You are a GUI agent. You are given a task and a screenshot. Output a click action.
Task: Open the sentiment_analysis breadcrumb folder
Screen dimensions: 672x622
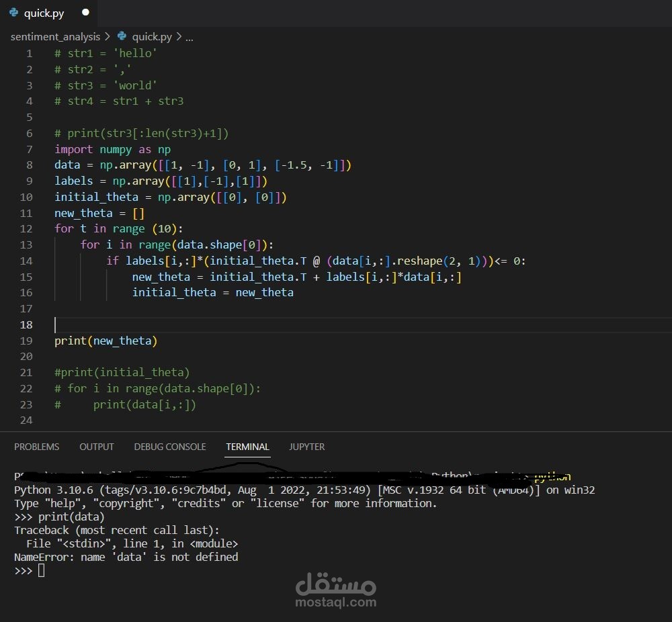click(55, 37)
